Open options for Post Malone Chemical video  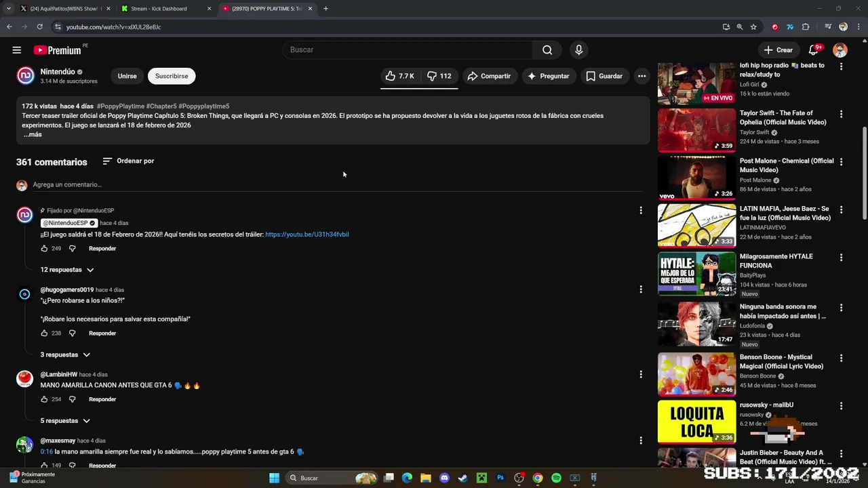point(841,162)
